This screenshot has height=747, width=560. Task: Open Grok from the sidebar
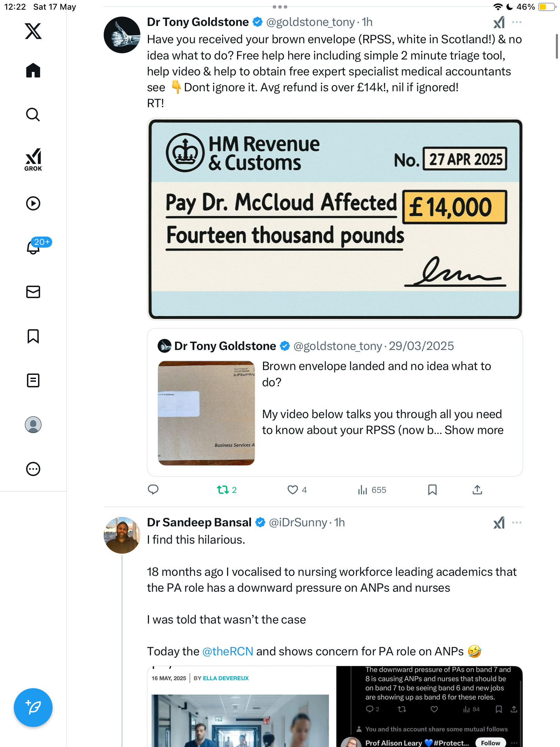click(33, 160)
